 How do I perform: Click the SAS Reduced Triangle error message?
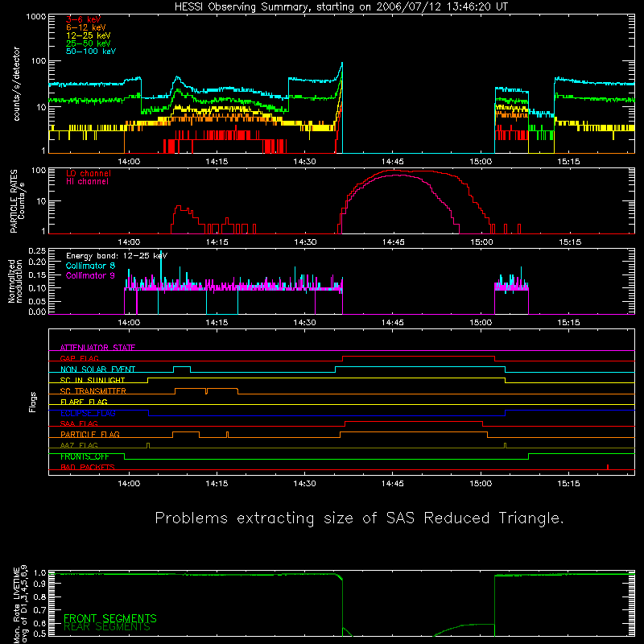pos(359,518)
